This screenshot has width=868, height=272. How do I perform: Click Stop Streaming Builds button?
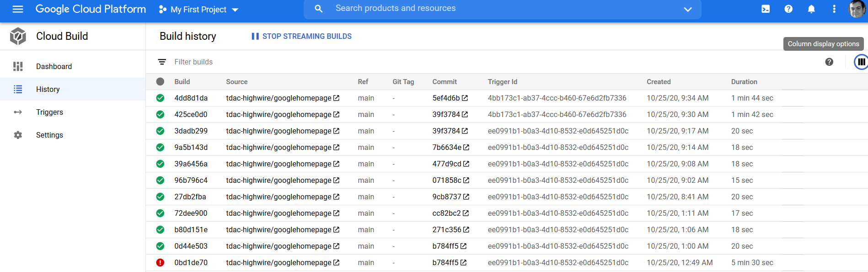point(301,36)
